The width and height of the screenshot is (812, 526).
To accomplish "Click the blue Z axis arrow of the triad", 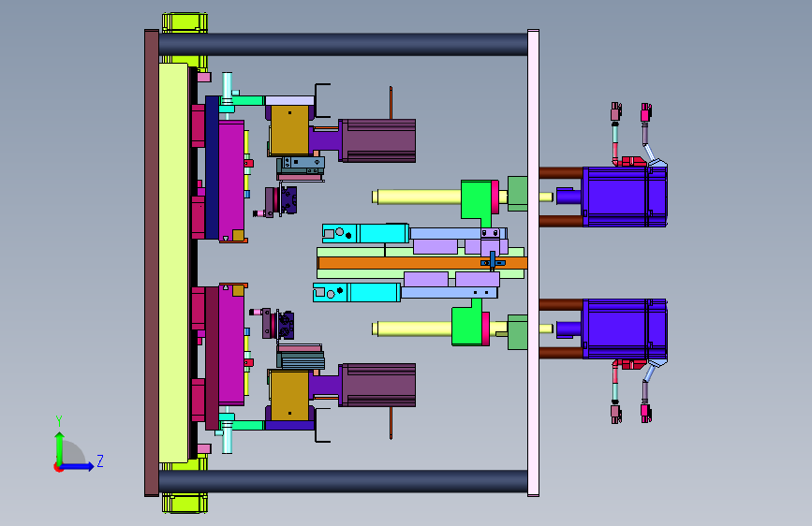I will (x=78, y=466).
